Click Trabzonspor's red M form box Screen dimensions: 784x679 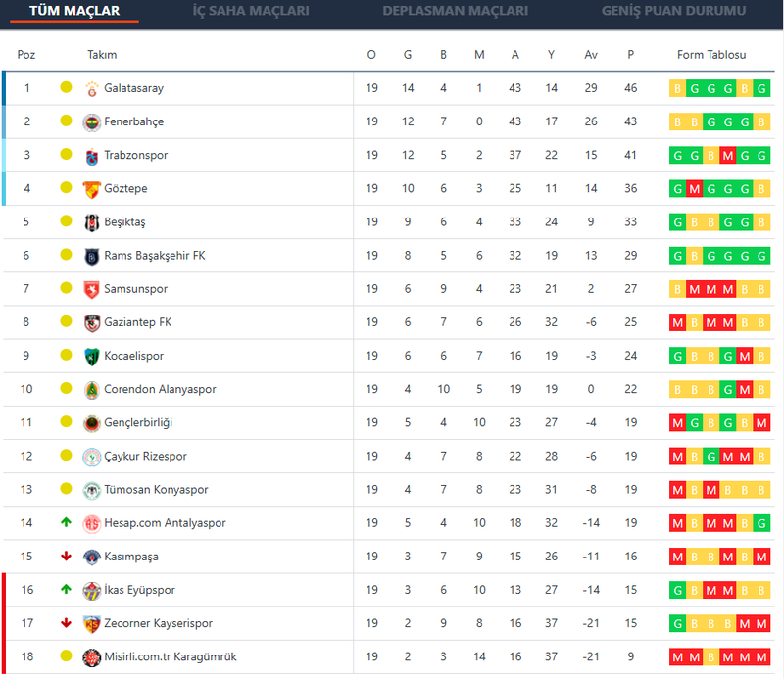[x=727, y=156]
